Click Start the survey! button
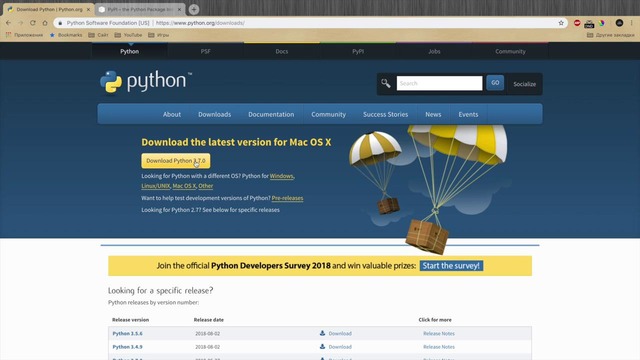Screen dimensions: 640x360 (x=451, y=266)
